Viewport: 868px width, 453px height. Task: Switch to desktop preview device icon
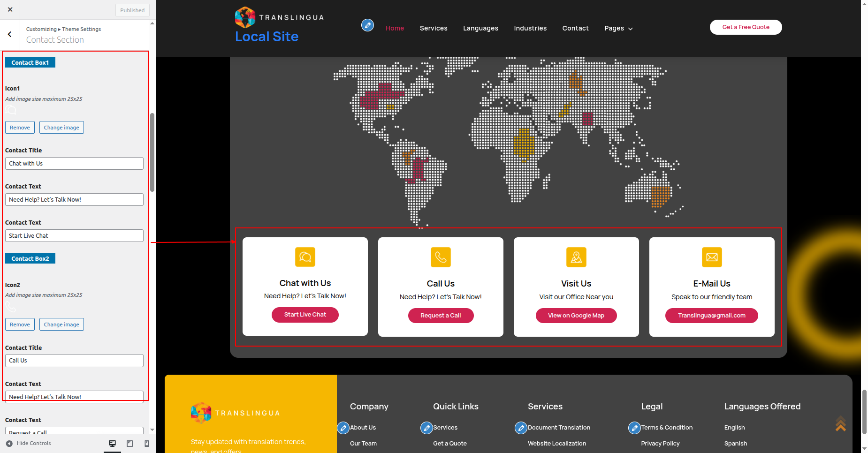112,444
